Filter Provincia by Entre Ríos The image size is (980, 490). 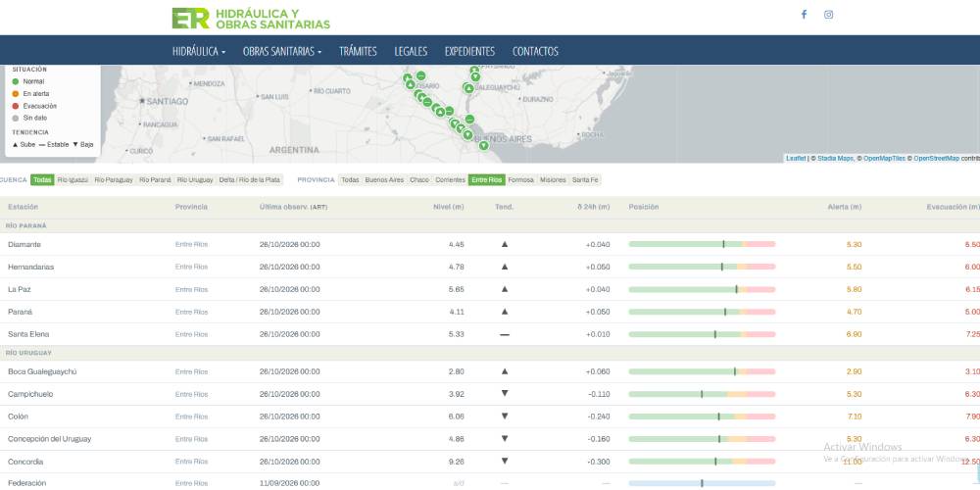487,180
